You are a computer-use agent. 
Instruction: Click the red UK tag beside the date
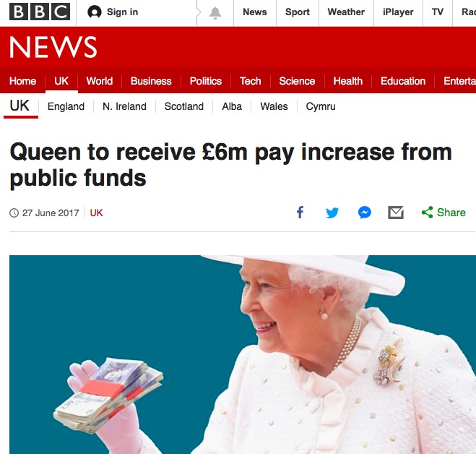click(96, 213)
